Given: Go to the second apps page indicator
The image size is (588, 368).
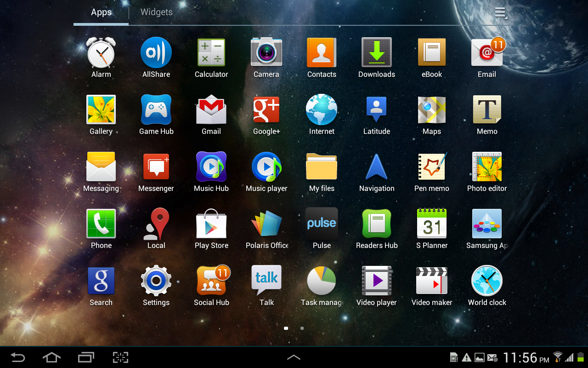Looking at the screenshot, I should 302,328.
